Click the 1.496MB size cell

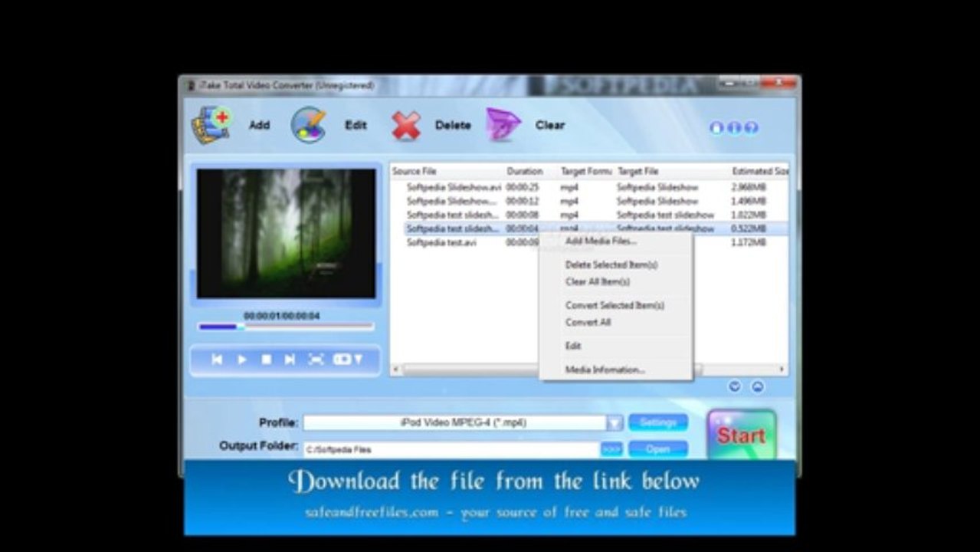pyautogui.click(x=749, y=201)
